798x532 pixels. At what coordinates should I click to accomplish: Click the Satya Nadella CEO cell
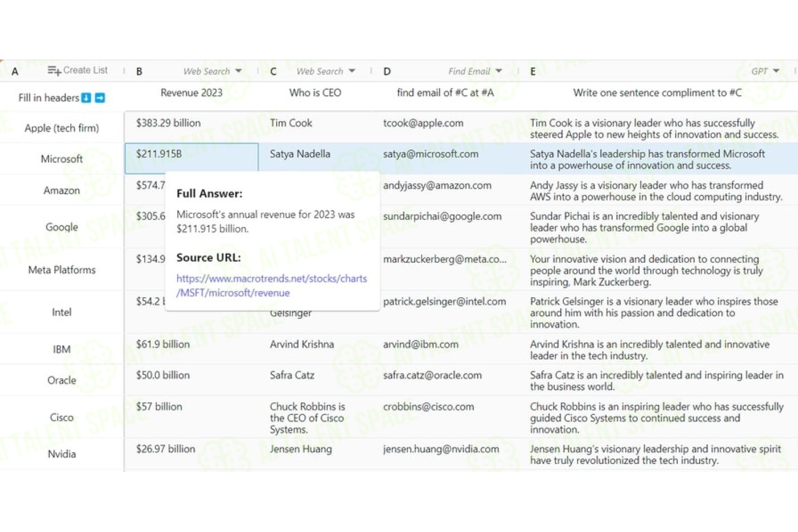click(x=315, y=159)
